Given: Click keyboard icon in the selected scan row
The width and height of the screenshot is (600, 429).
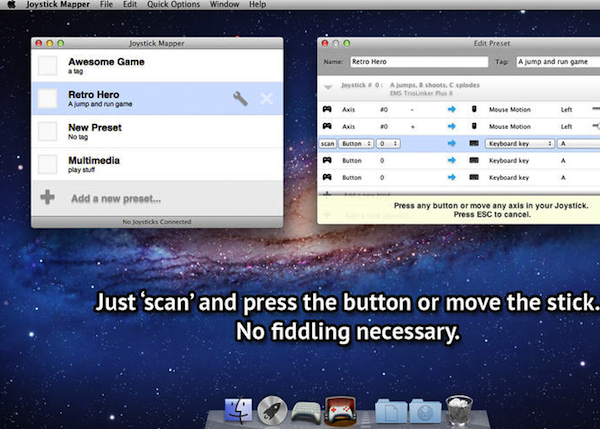Looking at the screenshot, I should click(x=474, y=143).
